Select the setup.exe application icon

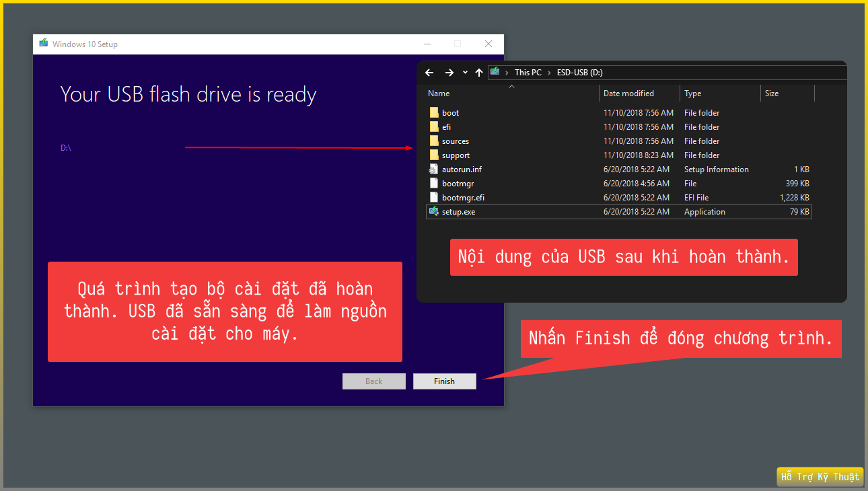[434, 212]
